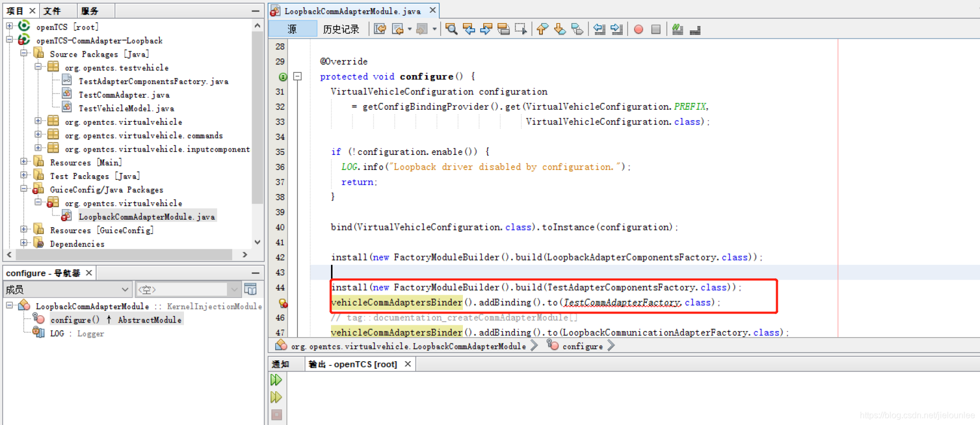Start macro recording with the red circle
Screen dimensions: 980x425
pyautogui.click(x=638, y=29)
